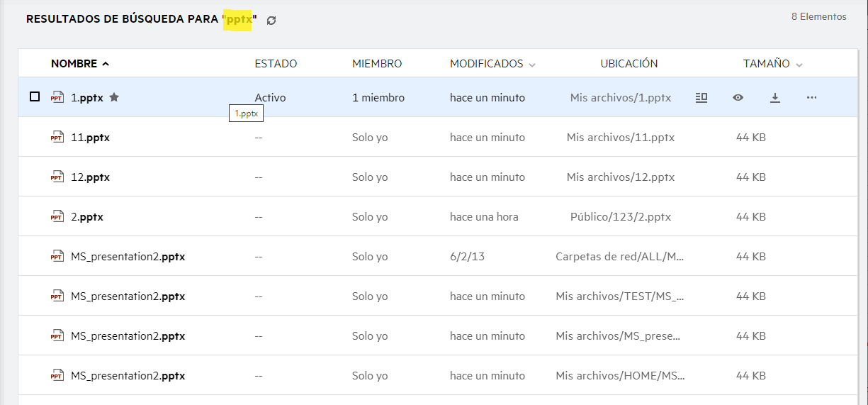This screenshot has height=405, width=868.
Task: Open the 11.pptx file name
Action: 90,138
